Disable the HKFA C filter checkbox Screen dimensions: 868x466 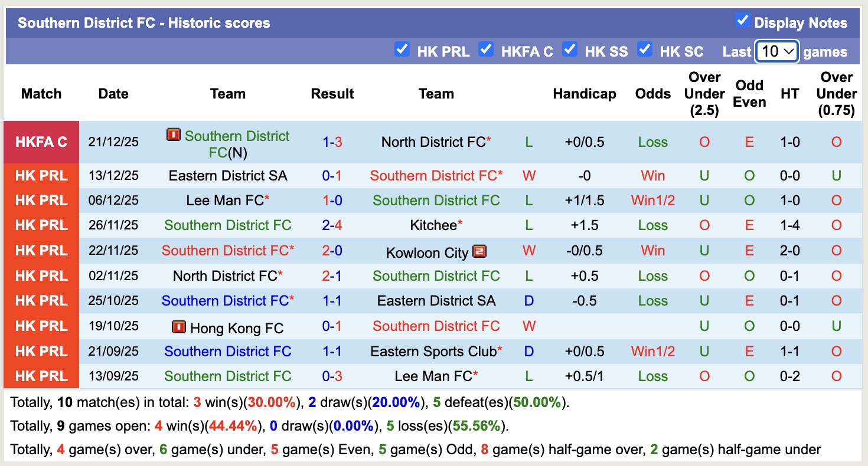click(486, 50)
